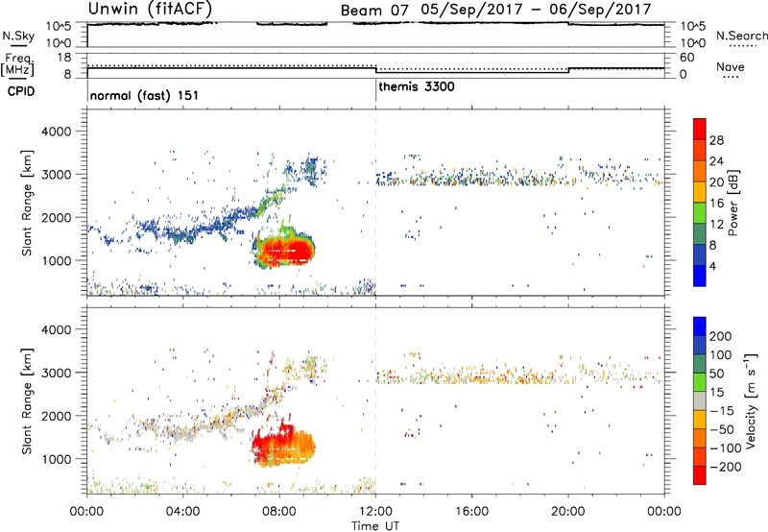Click the red-orange velocity blob in velocity panel

click(x=283, y=445)
